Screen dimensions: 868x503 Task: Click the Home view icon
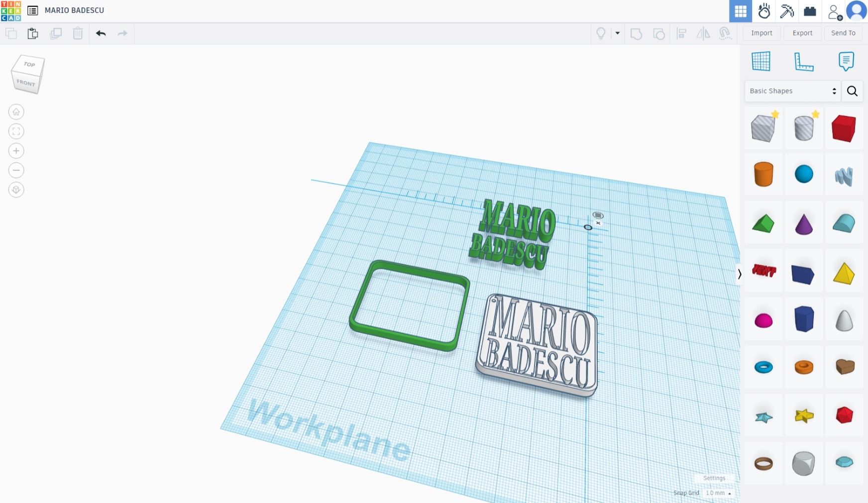click(16, 112)
